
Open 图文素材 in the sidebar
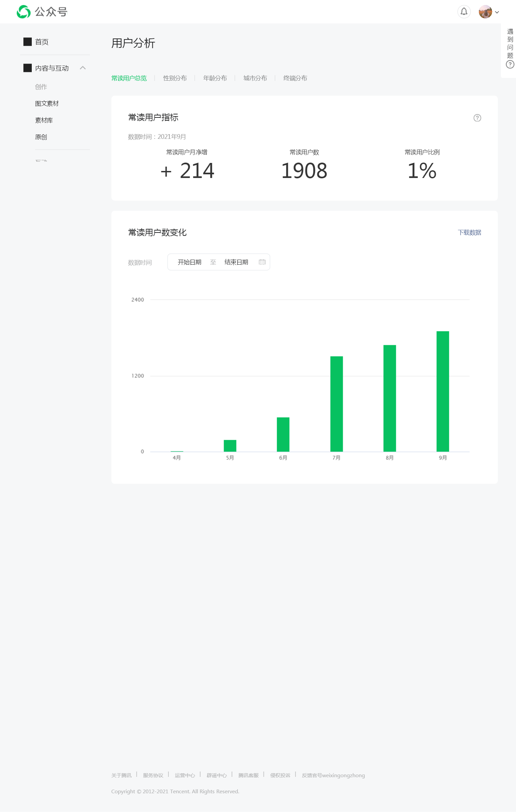(x=46, y=103)
